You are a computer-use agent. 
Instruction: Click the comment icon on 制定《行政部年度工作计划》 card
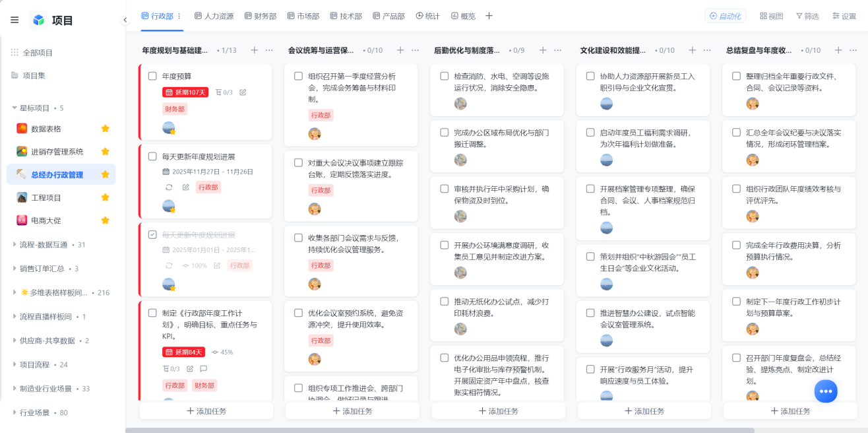[203, 369]
